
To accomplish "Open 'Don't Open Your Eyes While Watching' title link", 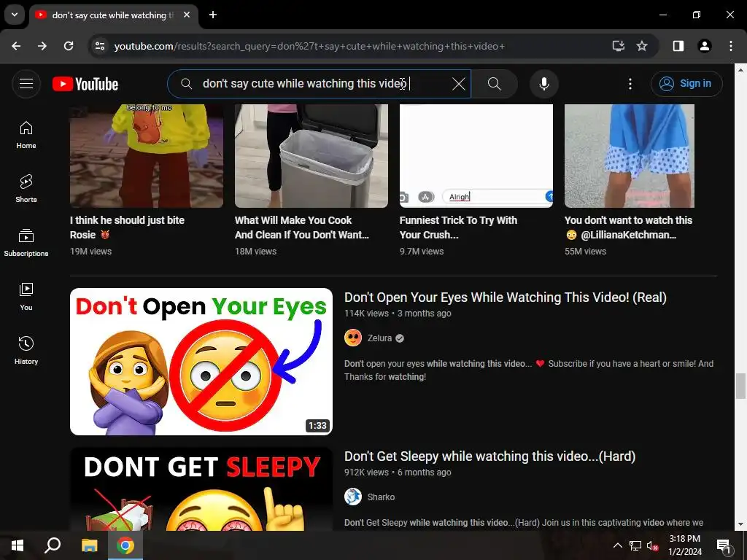I will [505, 297].
